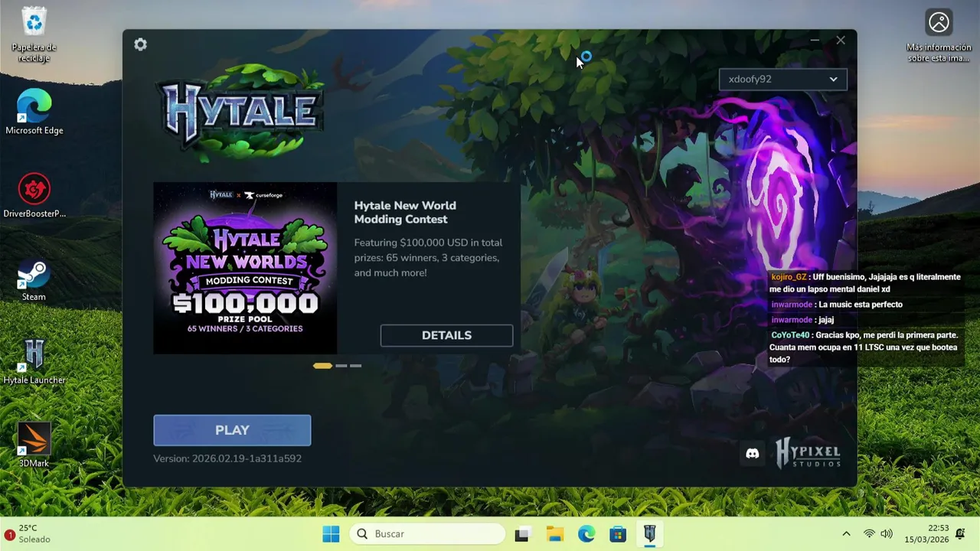This screenshot has height=551, width=980.
Task: Select the third carousel page indicator
Action: point(355,366)
